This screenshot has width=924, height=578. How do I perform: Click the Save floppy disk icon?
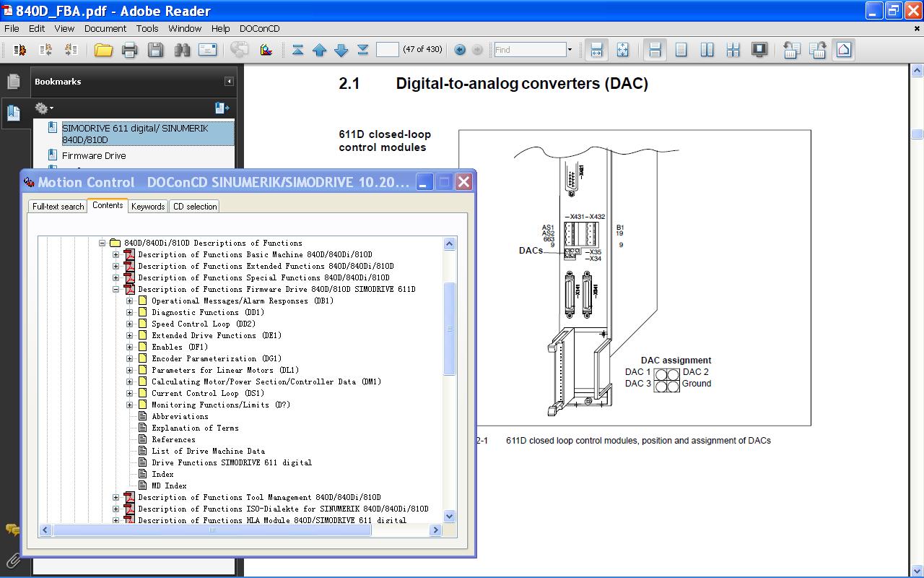(155, 50)
